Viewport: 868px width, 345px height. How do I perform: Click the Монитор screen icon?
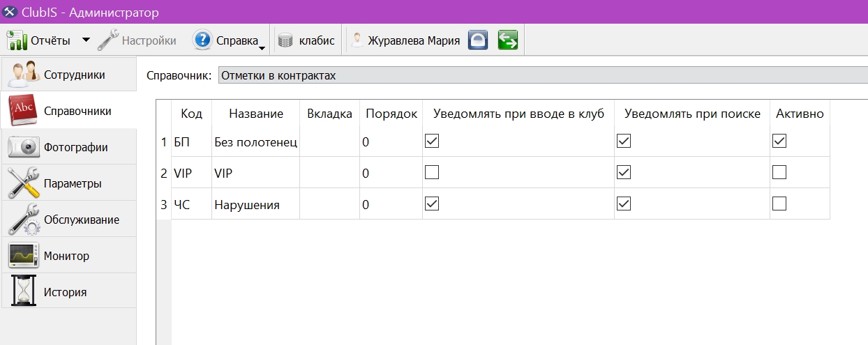click(x=23, y=256)
